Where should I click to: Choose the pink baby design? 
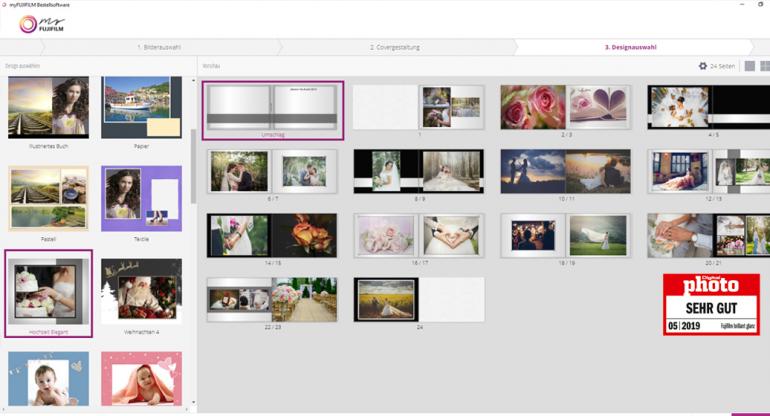click(141, 379)
